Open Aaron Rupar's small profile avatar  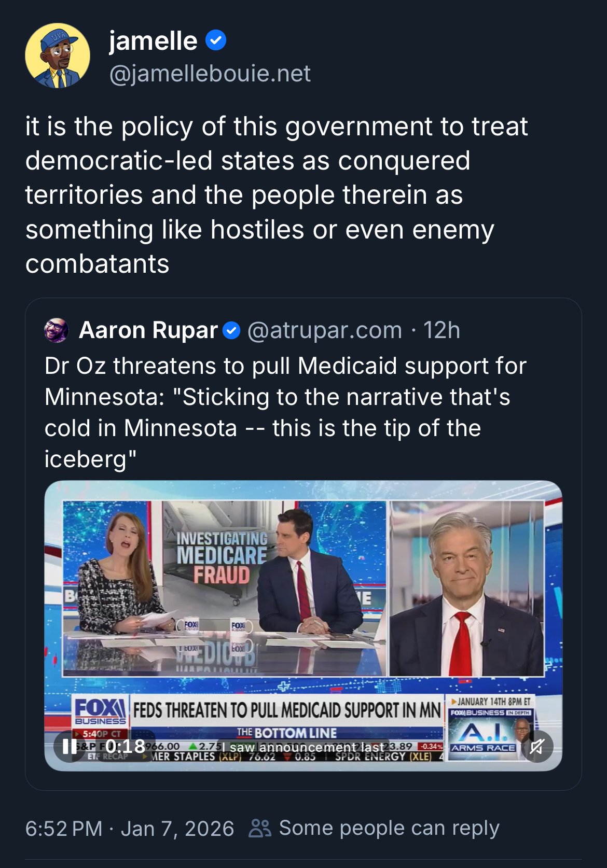[x=56, y=330]
